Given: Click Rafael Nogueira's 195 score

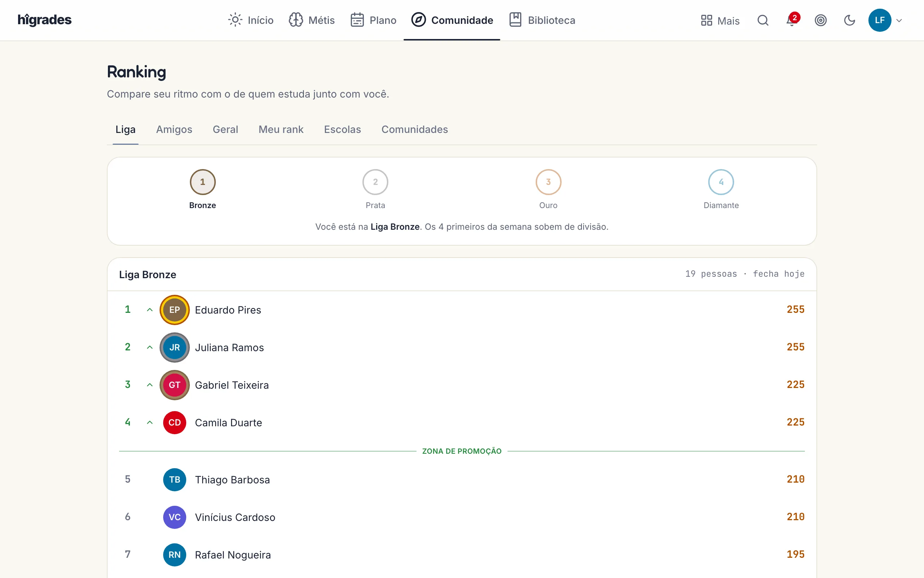Looking at the screenshot, I should [x=796, y=554].
